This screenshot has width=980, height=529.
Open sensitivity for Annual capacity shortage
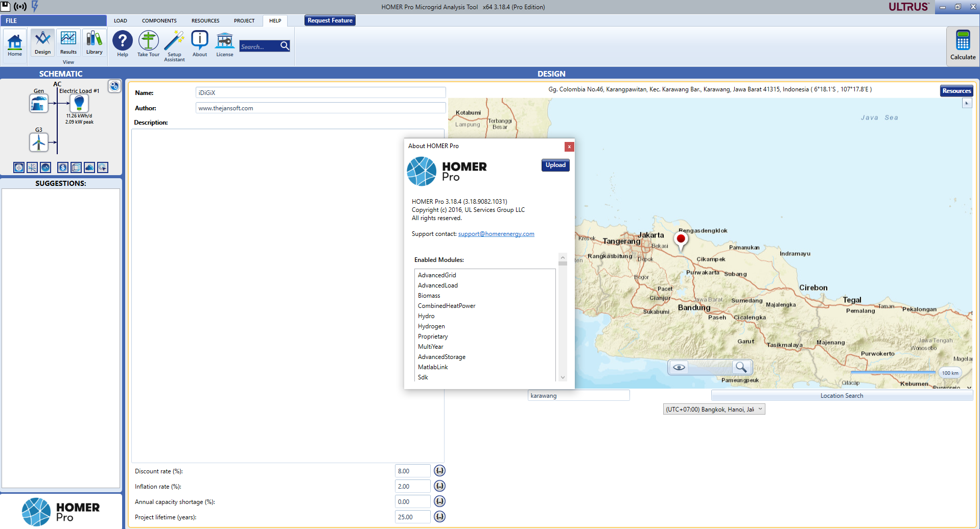439,501
